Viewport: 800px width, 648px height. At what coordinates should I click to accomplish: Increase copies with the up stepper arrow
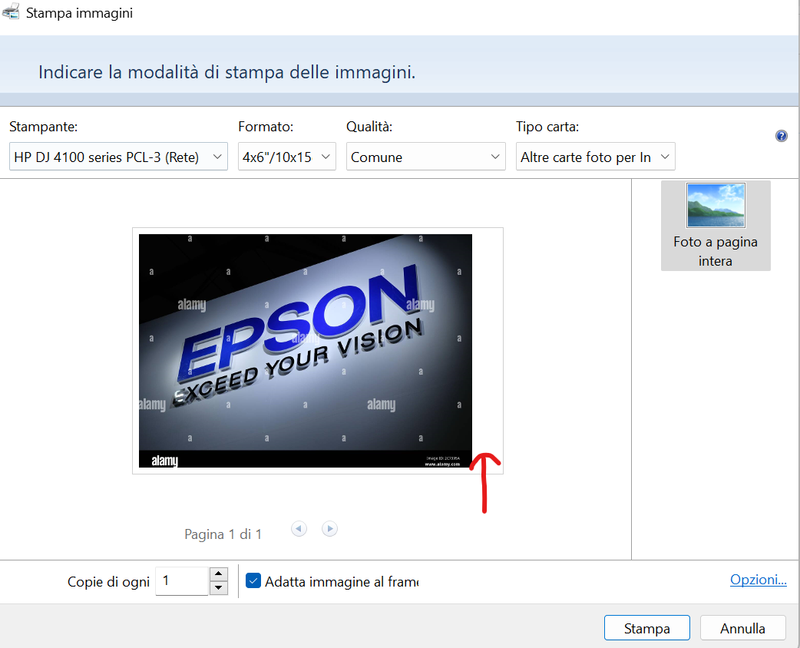coord(218,574)
